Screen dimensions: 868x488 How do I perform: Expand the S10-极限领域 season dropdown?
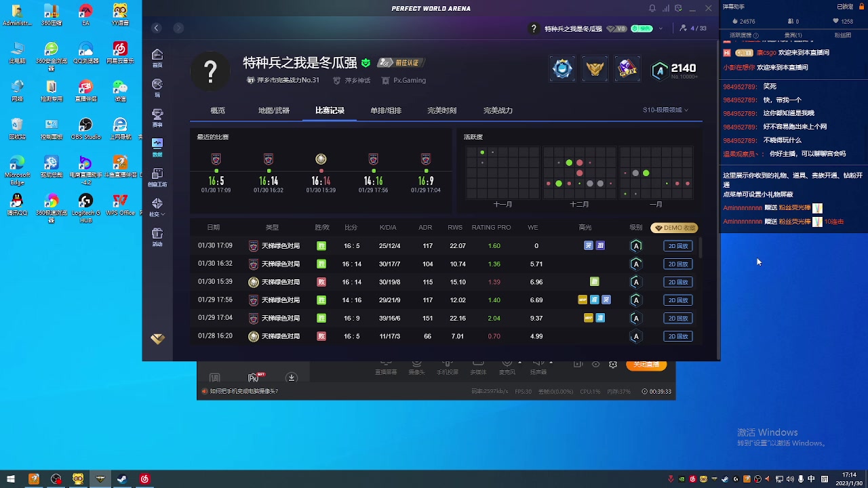[x=665, y=110]
